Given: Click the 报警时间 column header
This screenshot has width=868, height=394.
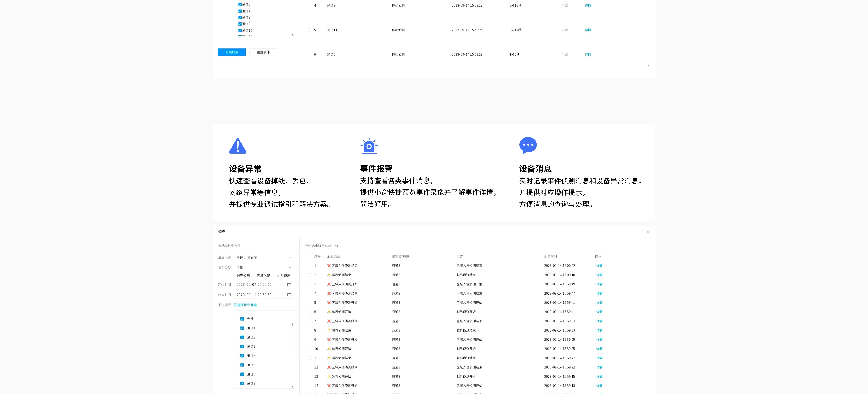Looking at the screenshot, I should tap(550, 257).
